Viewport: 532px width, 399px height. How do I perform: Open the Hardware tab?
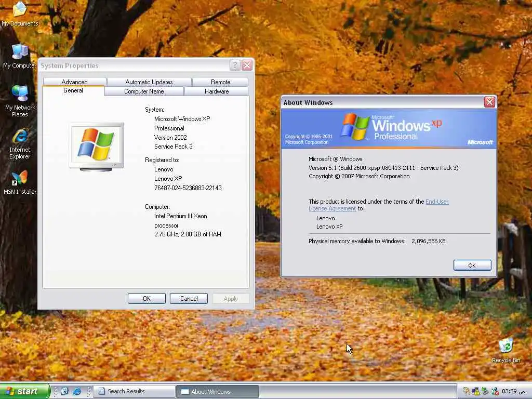(217, 91)
